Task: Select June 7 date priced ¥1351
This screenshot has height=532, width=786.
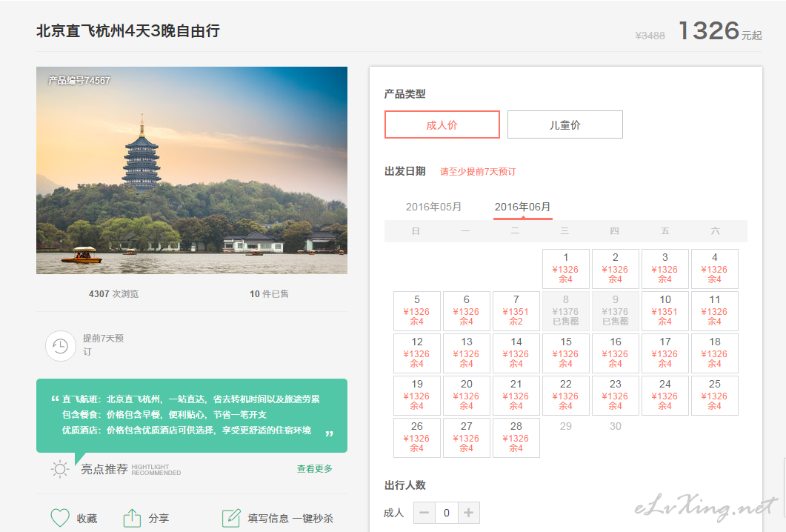Action: click(x=516, y=311)
